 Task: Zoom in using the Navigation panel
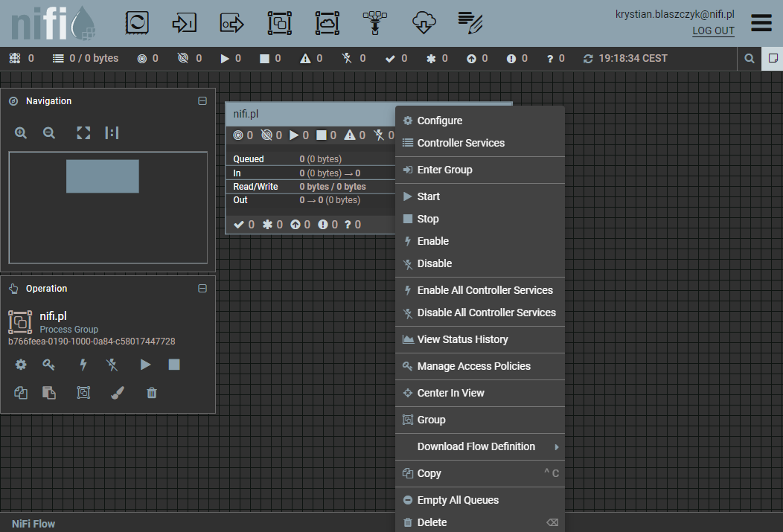21,132
